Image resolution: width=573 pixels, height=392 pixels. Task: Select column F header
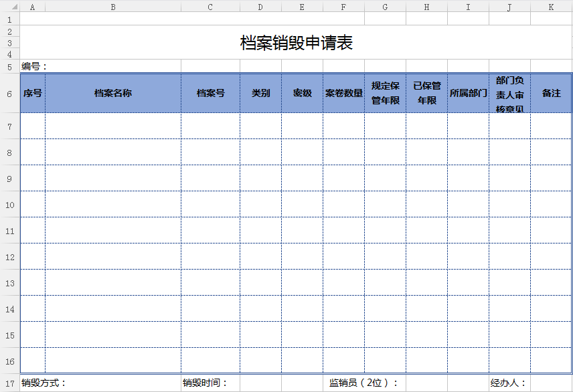[343, 7]
